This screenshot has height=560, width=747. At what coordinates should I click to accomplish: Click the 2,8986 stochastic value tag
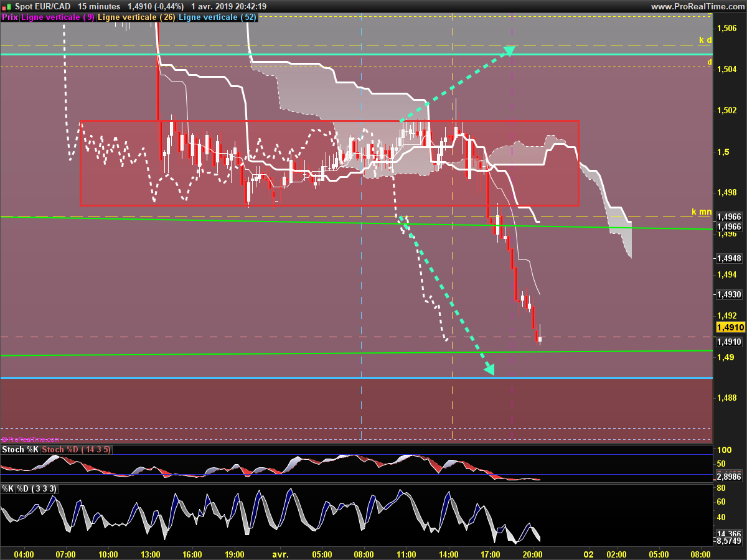coord(729,477)
